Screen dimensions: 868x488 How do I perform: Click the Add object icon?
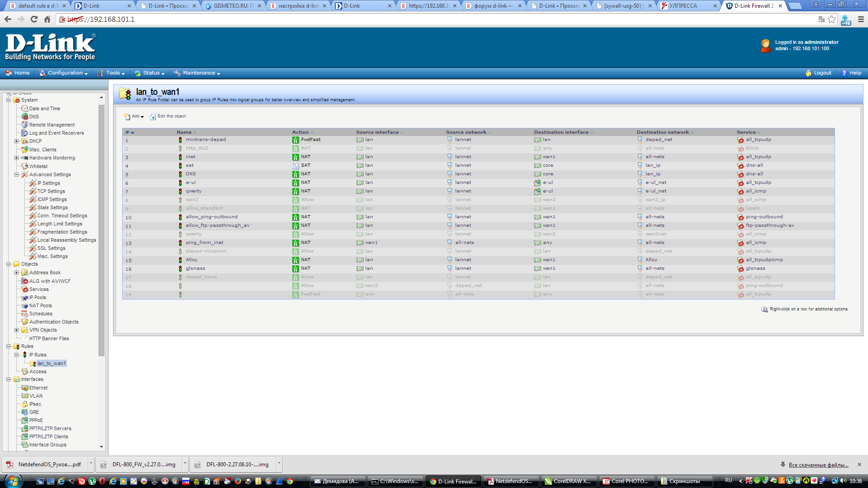[127, 117]
